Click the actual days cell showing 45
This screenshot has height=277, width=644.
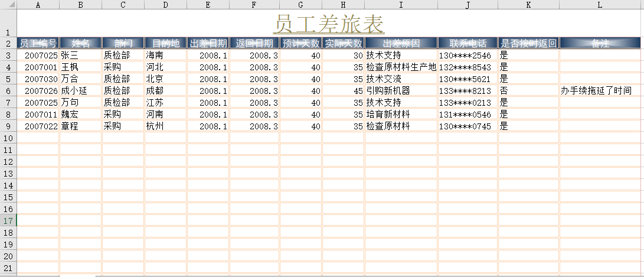click(343, 90)
